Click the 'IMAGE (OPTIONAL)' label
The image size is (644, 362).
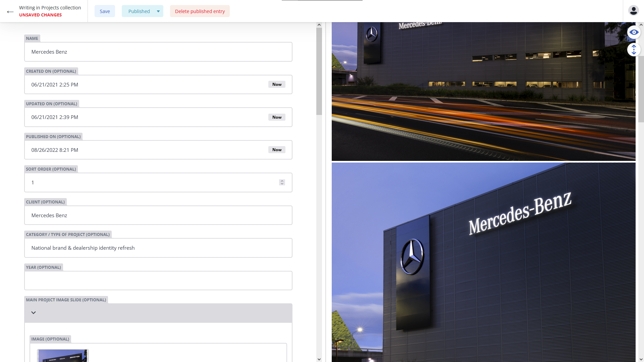click(50, 339)
